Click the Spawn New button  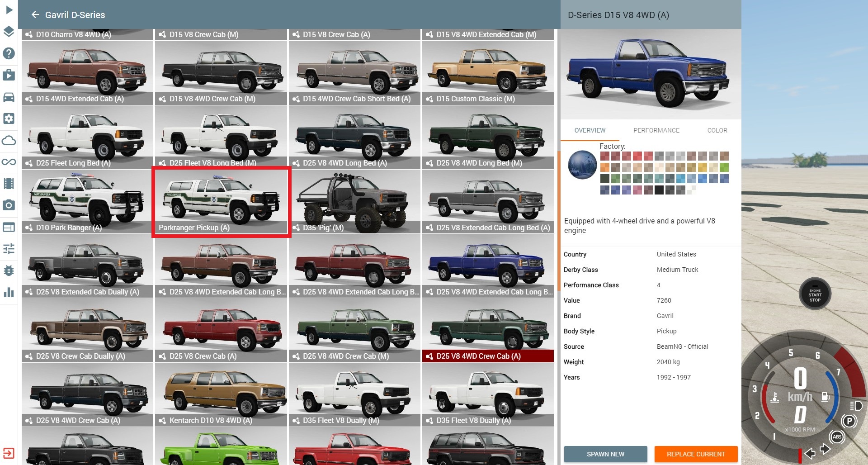tap(605, 454)
